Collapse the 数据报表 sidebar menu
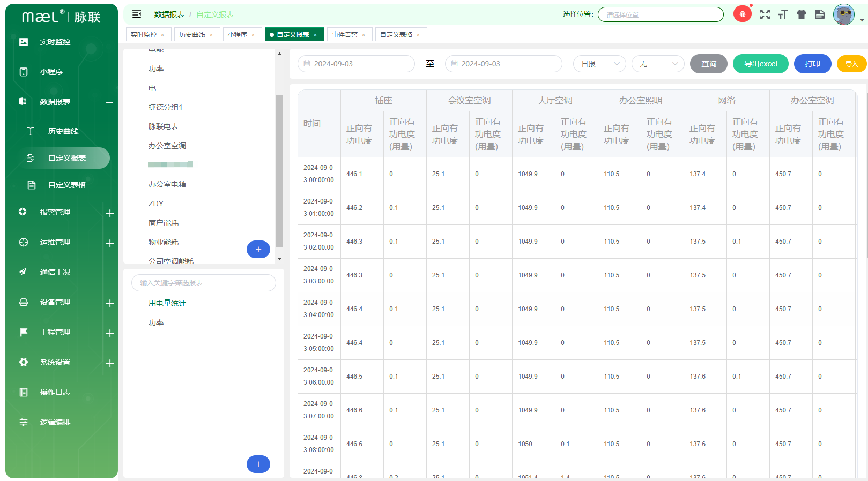This screenshot has width=868, height=481. (x=109, y=102)
